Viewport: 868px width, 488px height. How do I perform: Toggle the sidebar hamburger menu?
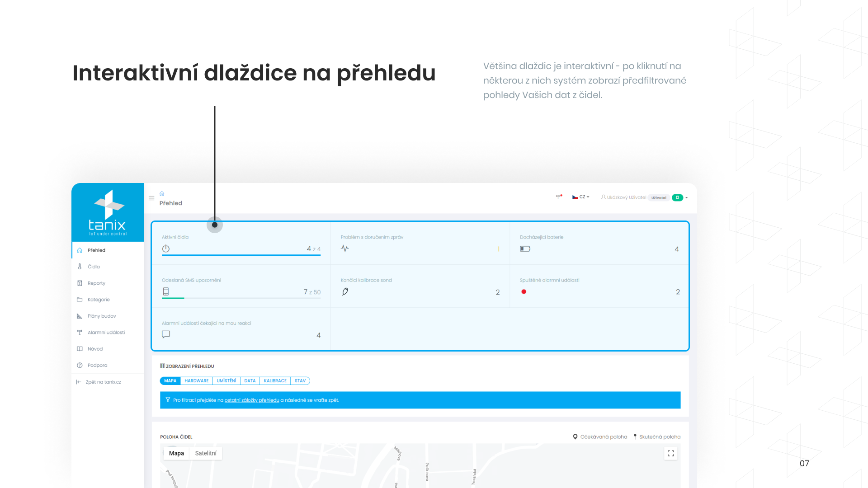click(x=151, y=198)
